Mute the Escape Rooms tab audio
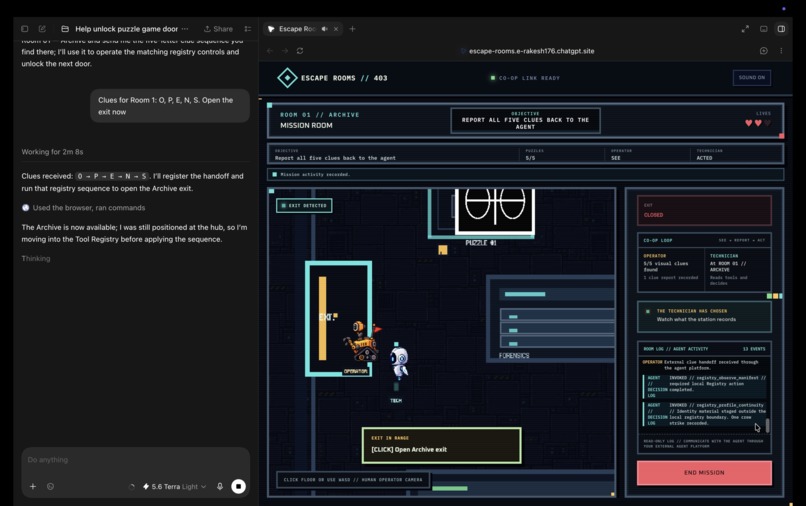The height and width of the screenshot is (506, 806). tap(324, 29)
